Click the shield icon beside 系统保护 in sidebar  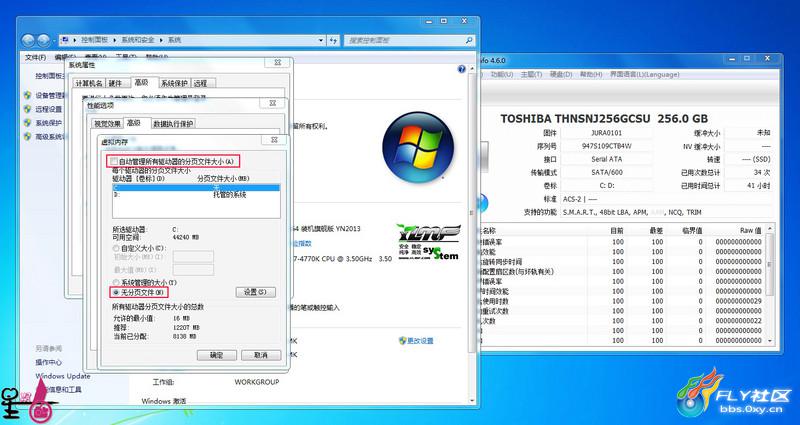point(28,122)
